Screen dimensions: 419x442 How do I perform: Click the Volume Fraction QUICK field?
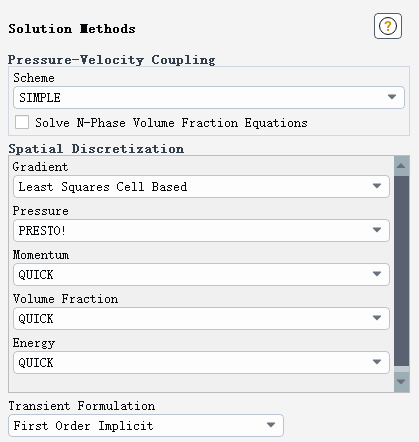coord(201,318)
